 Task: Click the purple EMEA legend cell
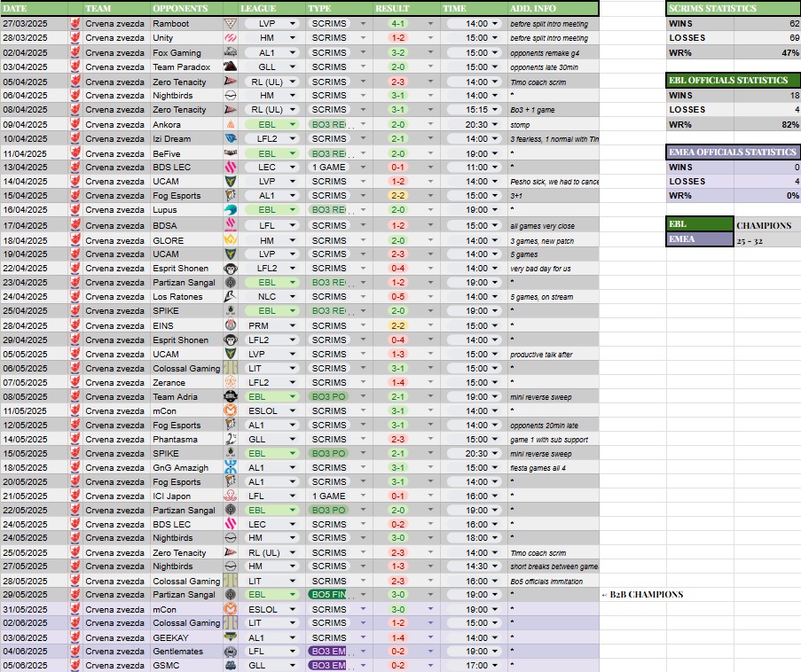coord(700,239)
